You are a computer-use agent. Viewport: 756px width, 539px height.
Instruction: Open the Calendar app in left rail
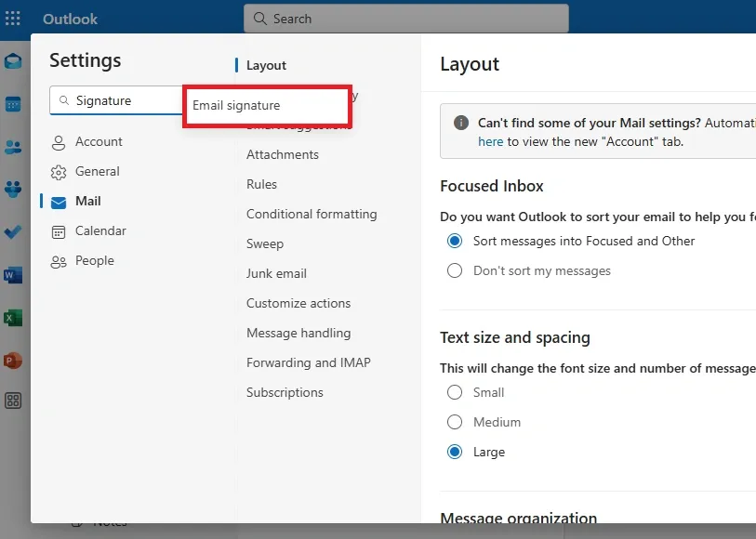tap(13, 104)
